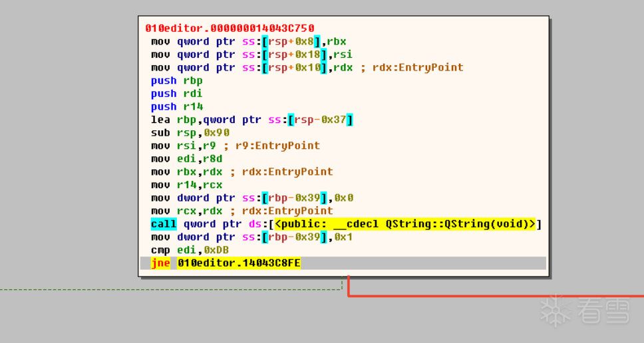
Task: Click the 'mov edi,r8d' instruction
Action: (187, 159)
